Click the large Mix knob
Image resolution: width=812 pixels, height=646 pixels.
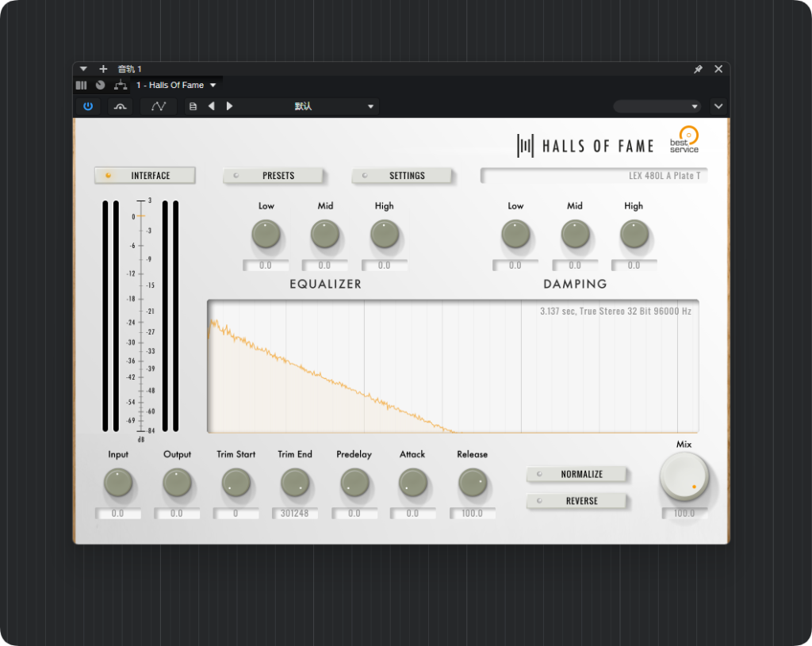[684, 476]
